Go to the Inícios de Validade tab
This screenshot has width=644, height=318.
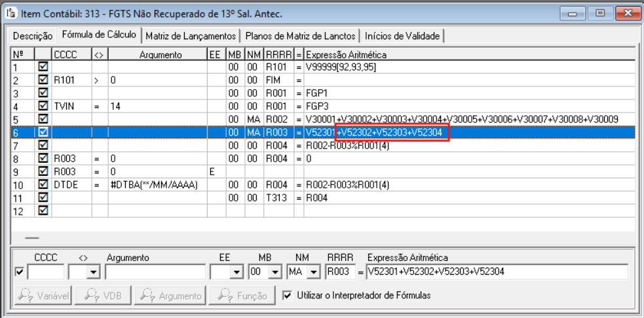[402, 36]
